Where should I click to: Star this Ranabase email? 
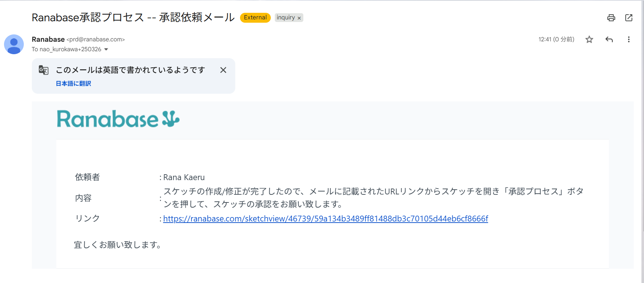(x=589, y=40)
